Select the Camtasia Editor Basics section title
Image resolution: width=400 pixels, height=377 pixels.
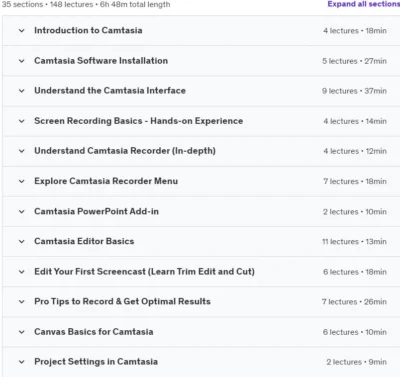[84, 241]
